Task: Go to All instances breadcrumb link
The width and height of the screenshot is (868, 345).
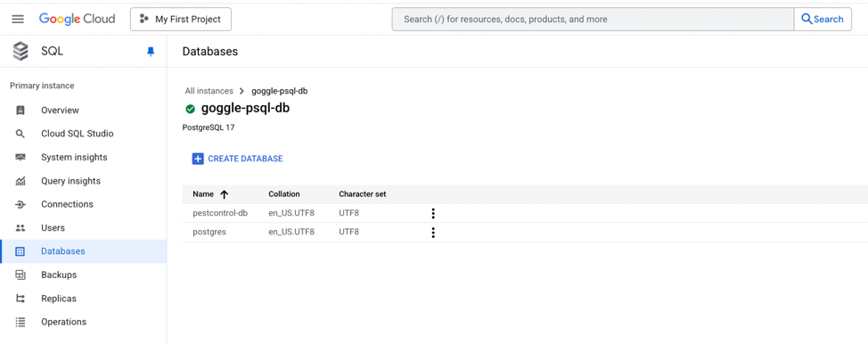Action: coord(209,91)
